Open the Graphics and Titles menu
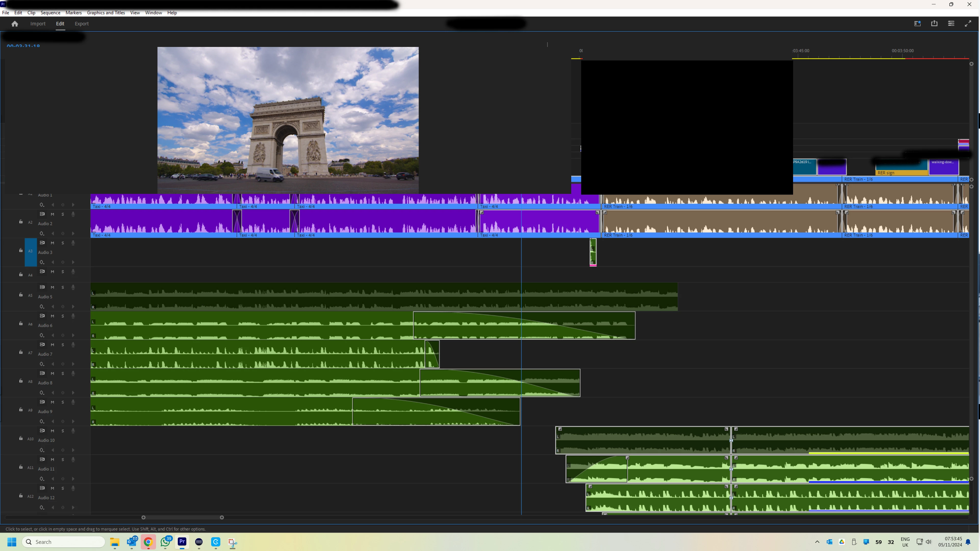Viewport: 980px width, 551px height. [x=106, y=12]
